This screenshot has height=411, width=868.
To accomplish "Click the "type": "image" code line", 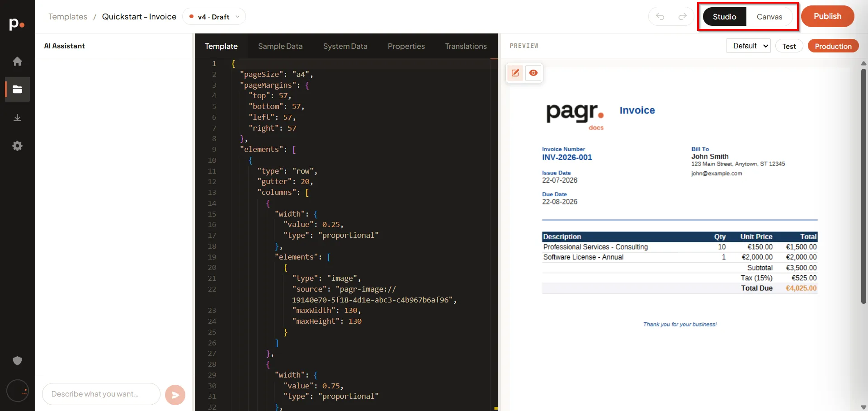I will (x=326, y=278).
